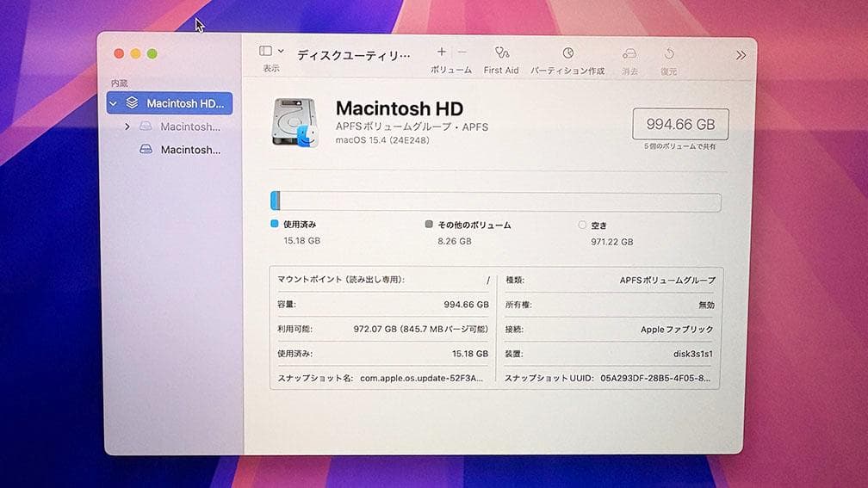
Task: Click the blue used-space color swatch
Action: point(274,224)
